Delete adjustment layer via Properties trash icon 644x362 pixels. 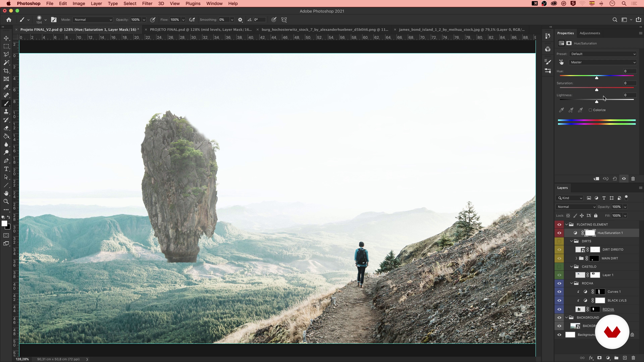(633, 179)
